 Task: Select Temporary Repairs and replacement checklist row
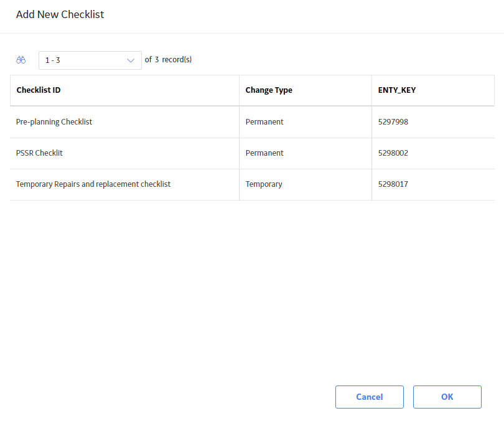[x=252, y=184]
